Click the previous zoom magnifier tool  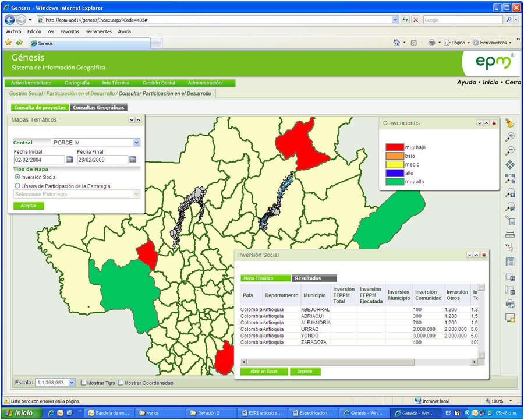point(510,193)
